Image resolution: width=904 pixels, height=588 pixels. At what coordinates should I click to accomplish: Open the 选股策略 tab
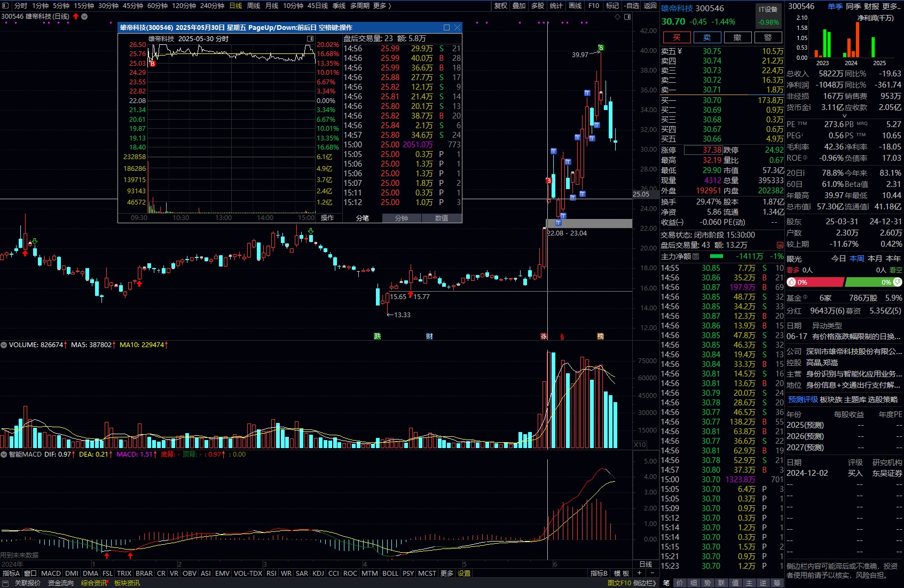tap(883, 399)
